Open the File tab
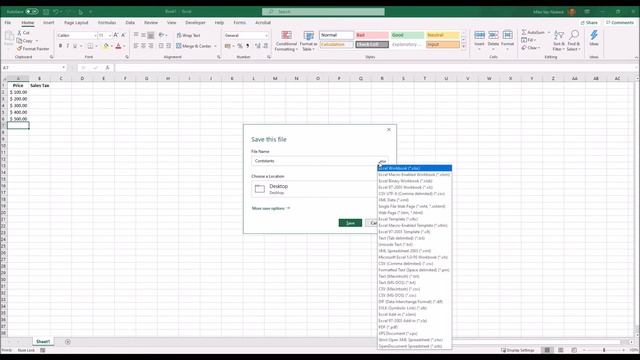Image resolution: width=640 pixels, height=360 pixels. [x=8, y=23]
